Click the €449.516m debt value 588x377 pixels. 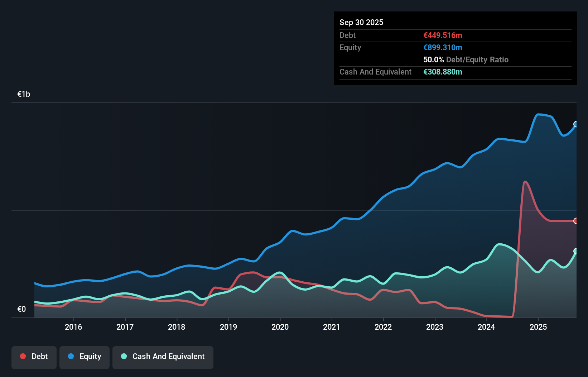pos(443,35)
